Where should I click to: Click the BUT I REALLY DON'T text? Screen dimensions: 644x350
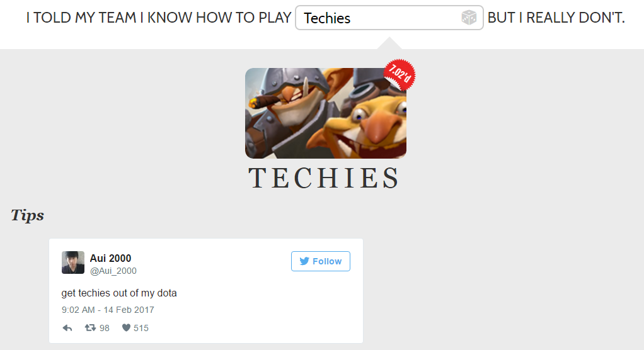(x=556, y=18)
